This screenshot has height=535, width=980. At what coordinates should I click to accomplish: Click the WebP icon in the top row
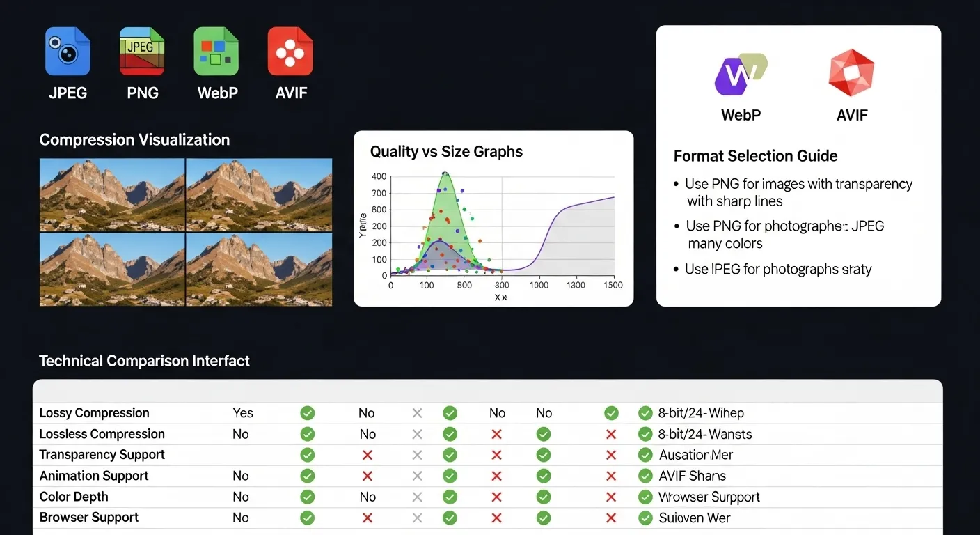(216, 50)
